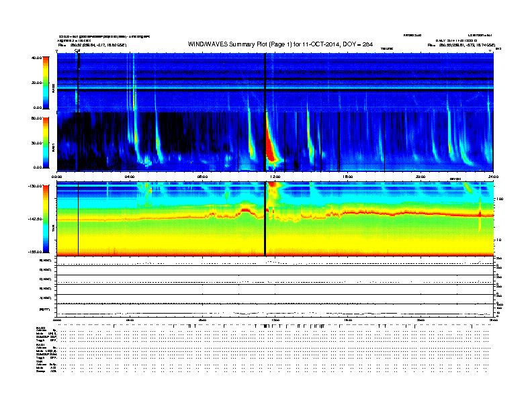Click the 60.00 color scale label

(37, 118)
